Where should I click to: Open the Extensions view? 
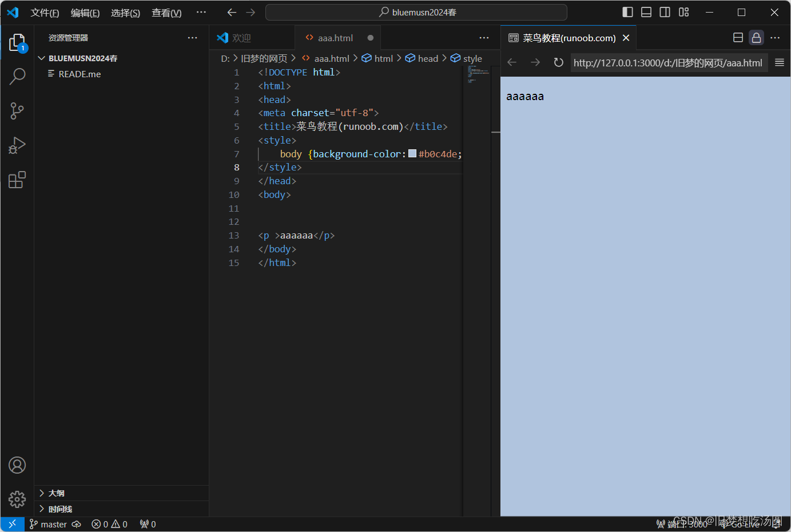click(x=17, y=180)
